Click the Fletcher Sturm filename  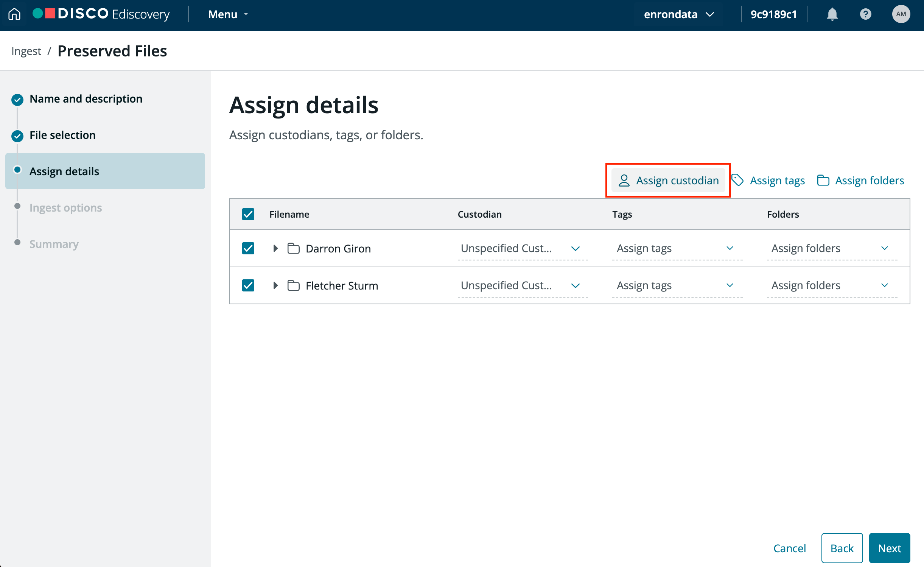[x=342, y=286]
